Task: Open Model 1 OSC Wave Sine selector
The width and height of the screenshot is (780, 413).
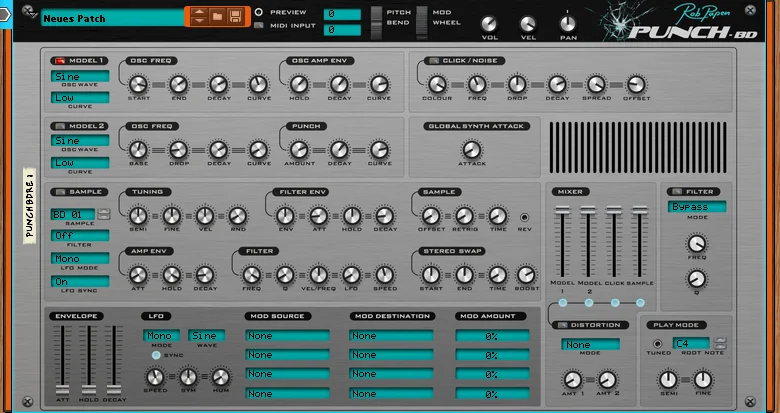Action: 80,76
